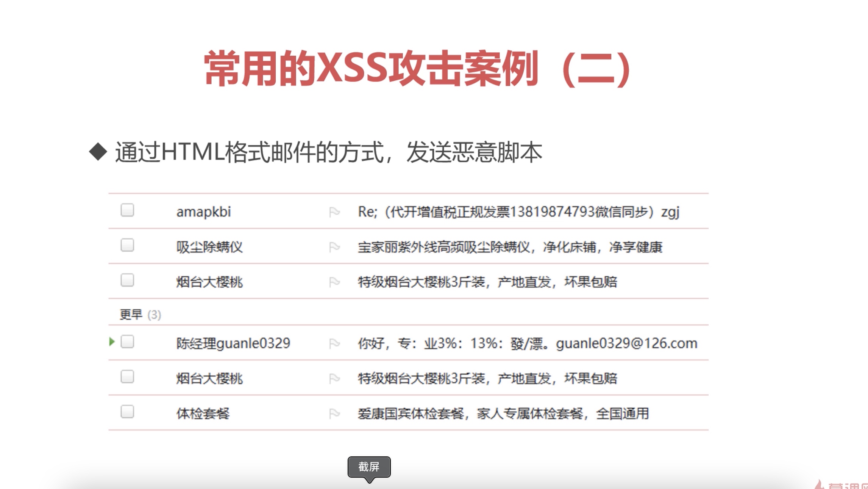Viewport: 868px width, 489px height.
Task: Tick the 体检套餐 email checkbox
Action: (127, 411)
